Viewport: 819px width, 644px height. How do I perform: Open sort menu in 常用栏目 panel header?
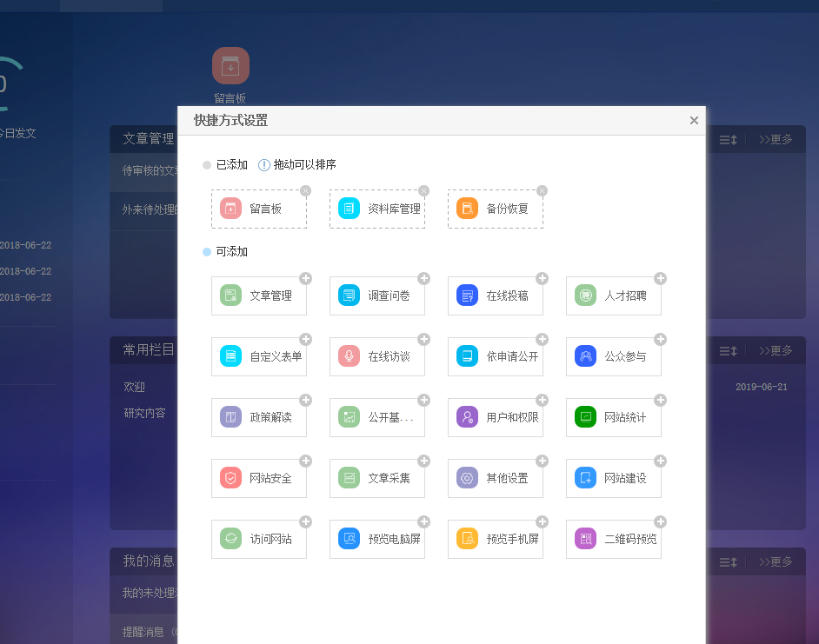729,350
